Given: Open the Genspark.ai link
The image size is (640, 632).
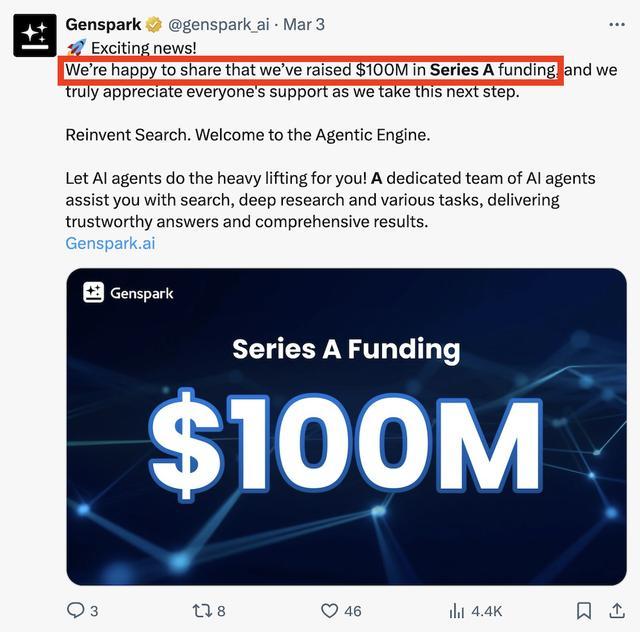Looking at the screenshot, I should pos(110,243).
